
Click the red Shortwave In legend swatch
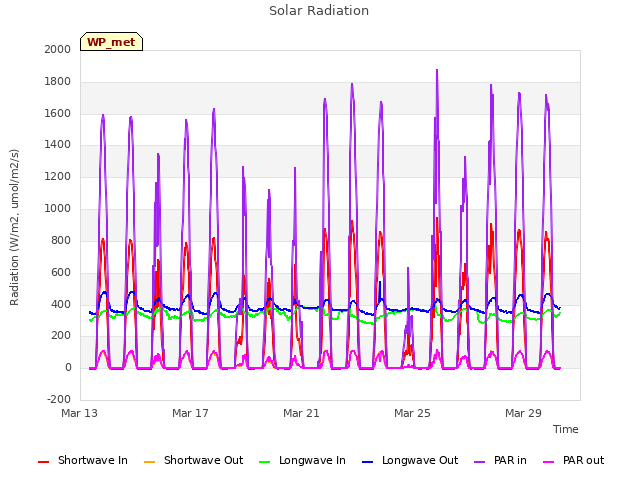(x=43, y=462)
